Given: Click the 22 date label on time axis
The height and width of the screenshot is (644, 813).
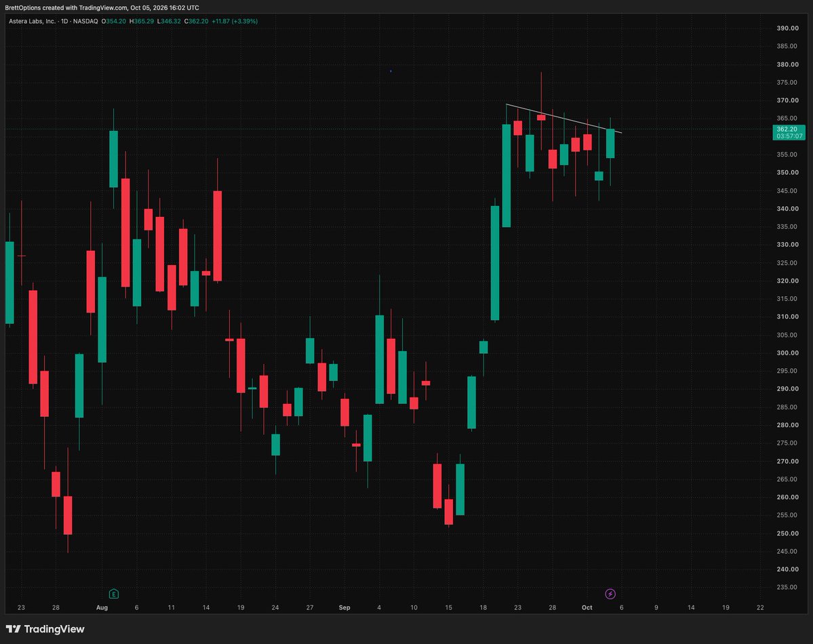Looking at the screenshot, I should [x=760, y=607].
